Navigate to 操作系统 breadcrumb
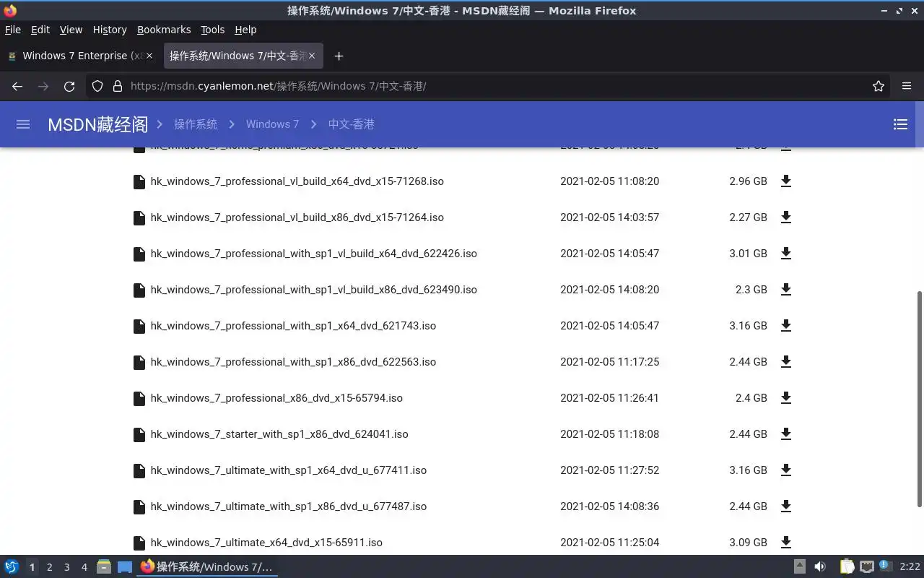This screenshot has height=578, width=924. (196, 124)
